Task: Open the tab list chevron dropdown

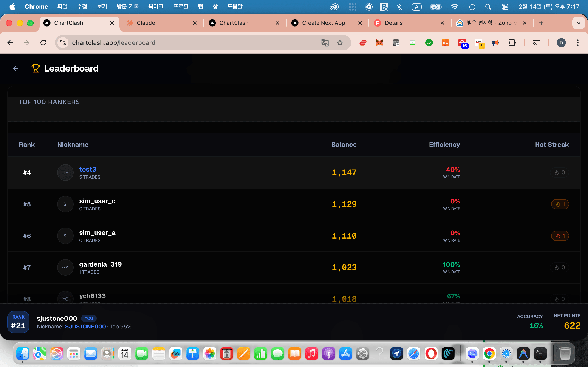Action: click(579, 22)
